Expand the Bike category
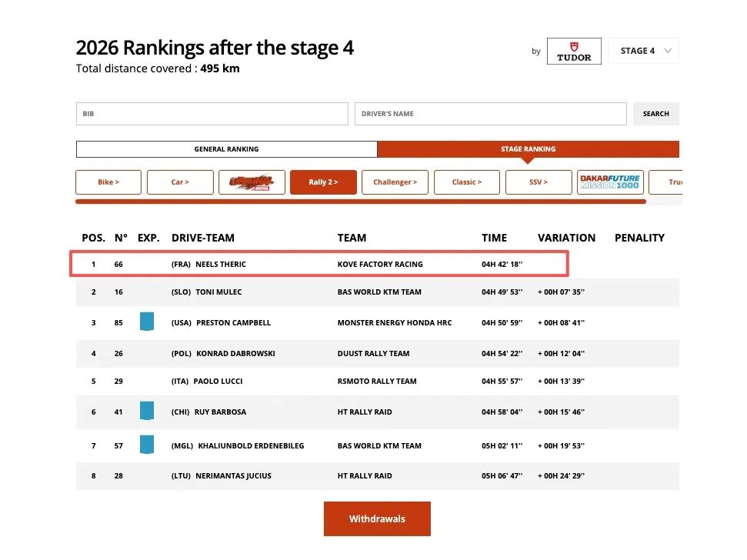The height and width of the screenshot is (560, 747). point(108,182)
